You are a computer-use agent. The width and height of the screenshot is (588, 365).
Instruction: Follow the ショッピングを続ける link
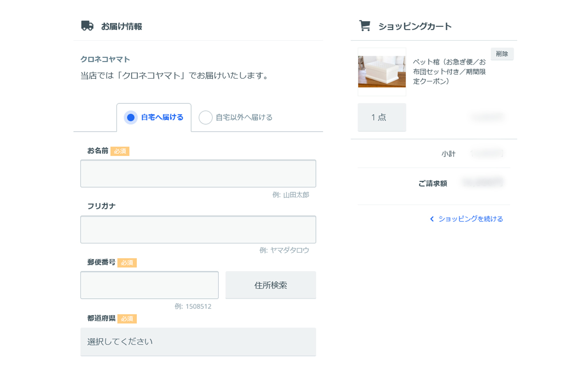tap(470, 219)
